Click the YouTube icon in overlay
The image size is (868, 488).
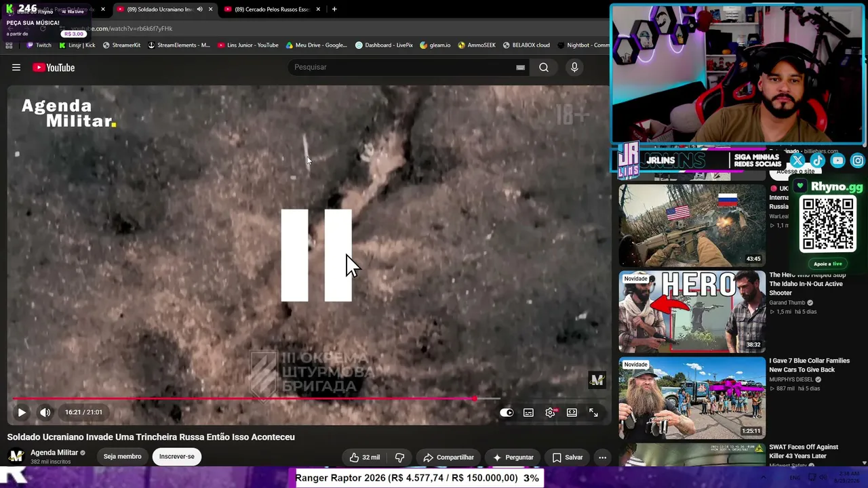pyautogui.click(x=837, y=161)
